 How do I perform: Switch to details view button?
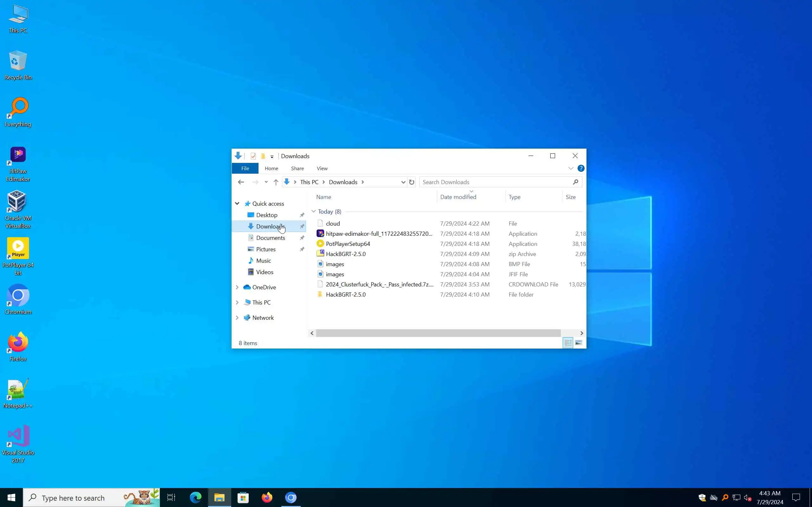[568, 343]
